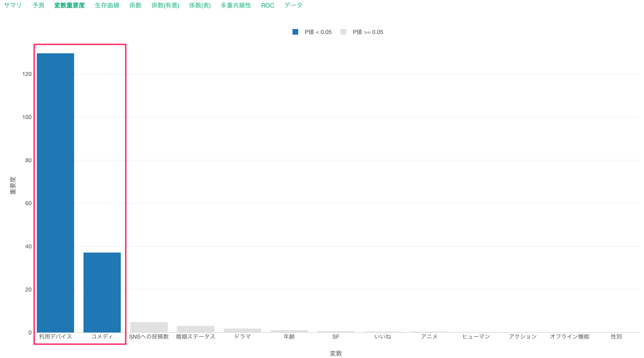Click the SF axis label

336,337
